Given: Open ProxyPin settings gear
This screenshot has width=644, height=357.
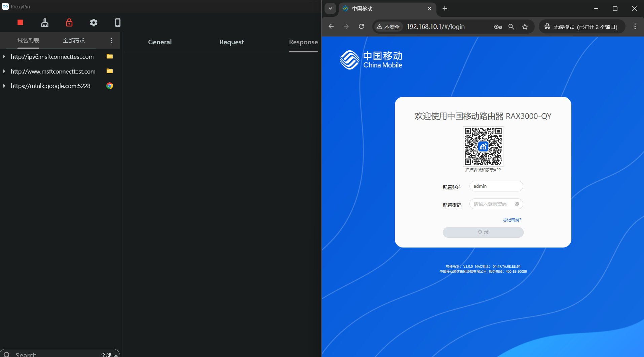Looking at the screenshot, I should 93,23.
